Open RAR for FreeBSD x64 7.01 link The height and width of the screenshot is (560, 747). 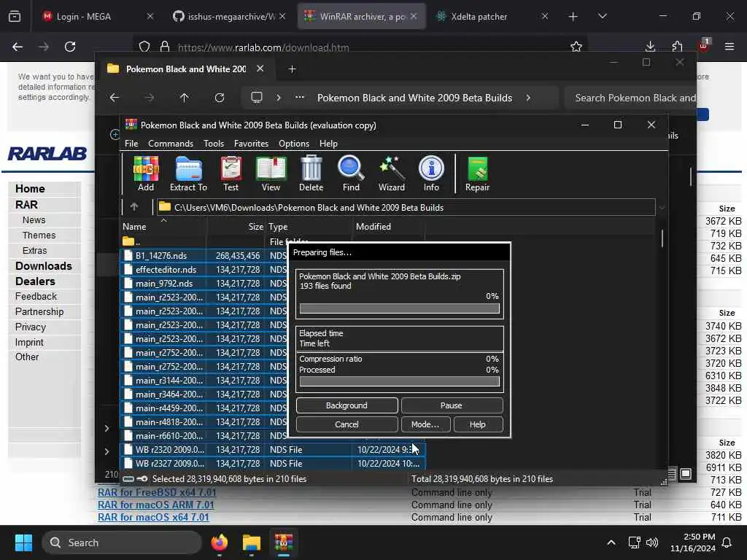click(157, 492)
